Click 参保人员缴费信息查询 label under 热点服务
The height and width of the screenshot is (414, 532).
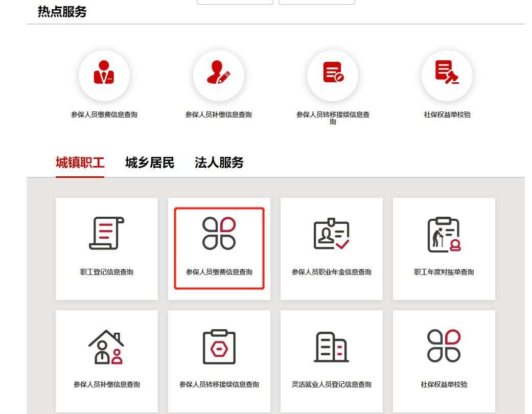point(104,114)
